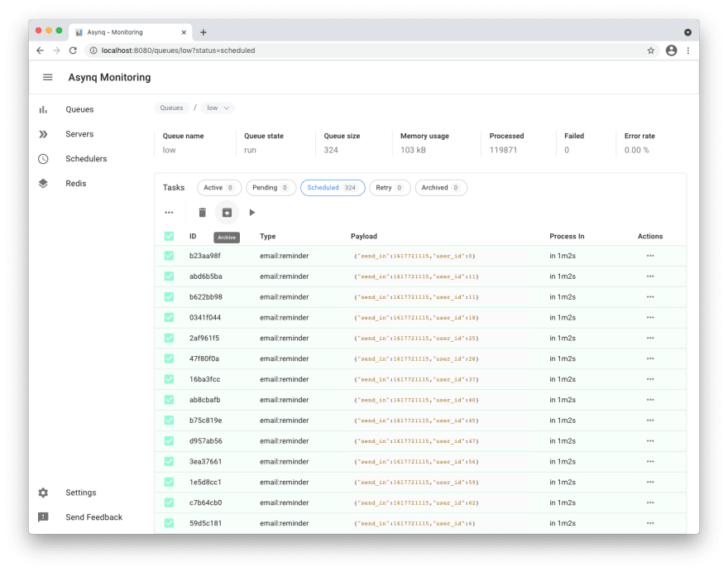This screenshot has height=572, width=728.
Task: Go to Schedulers in sidebar
Action: (86, 159)
